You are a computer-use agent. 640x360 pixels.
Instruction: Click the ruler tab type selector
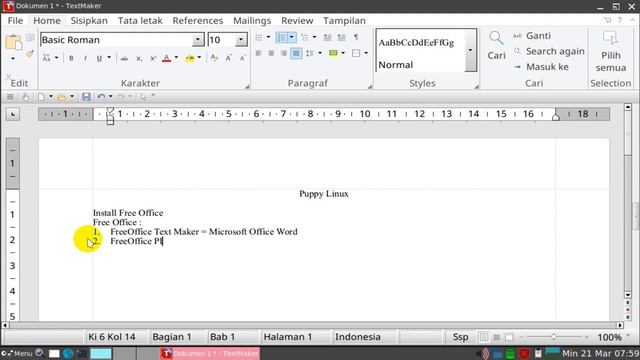13,114
